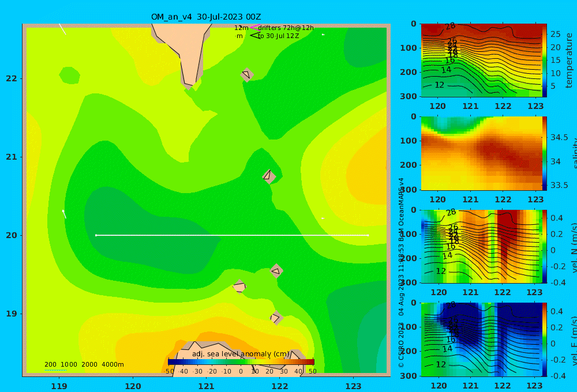Click the 25 tick on the temperature color bar

(x=555, y=34)
